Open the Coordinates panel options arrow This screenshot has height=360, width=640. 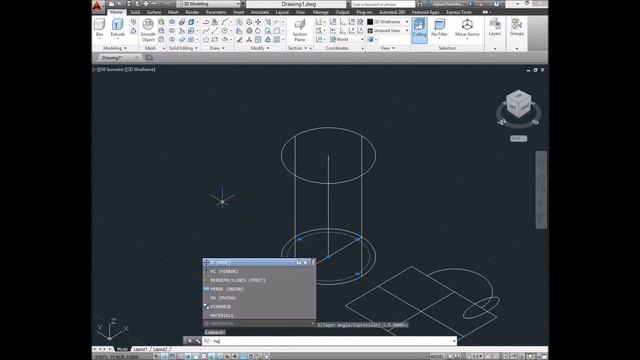coord(362,49)
